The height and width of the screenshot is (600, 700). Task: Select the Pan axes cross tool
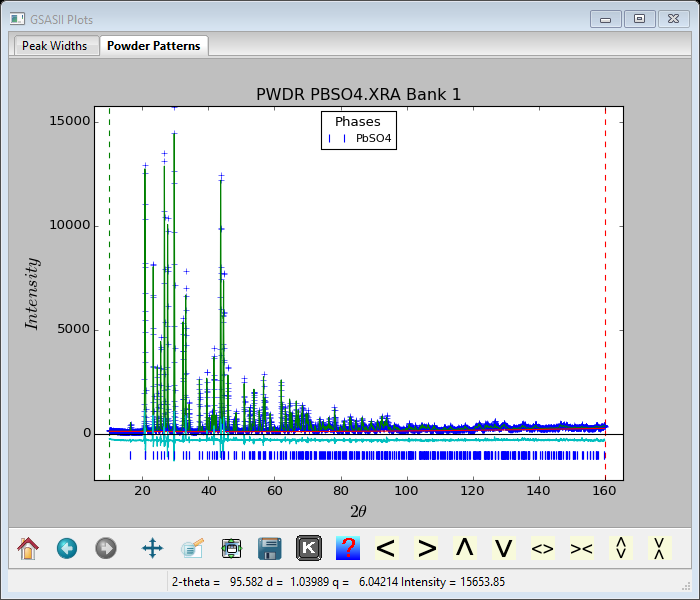tap(152, 548)
